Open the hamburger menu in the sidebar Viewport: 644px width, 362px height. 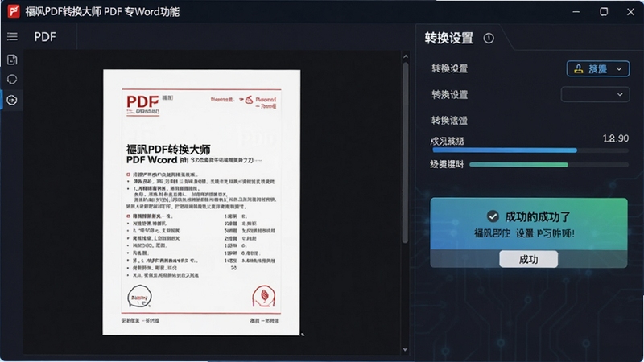coord(12,37)
